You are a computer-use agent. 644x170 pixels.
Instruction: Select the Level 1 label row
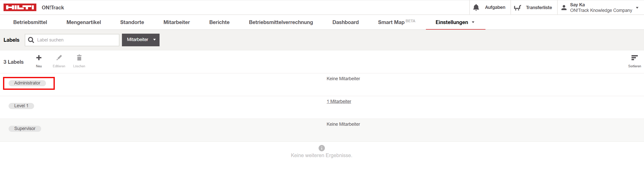coord(21,106)
